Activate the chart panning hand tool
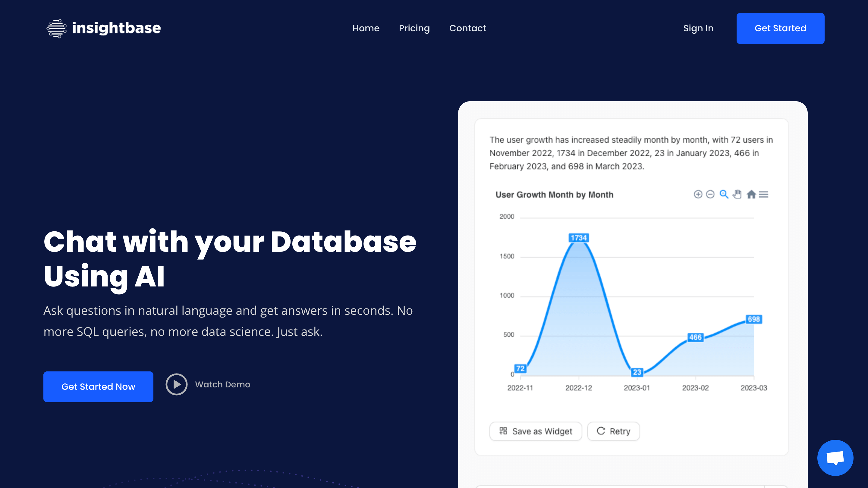The image size is (868, 488). 737,194
